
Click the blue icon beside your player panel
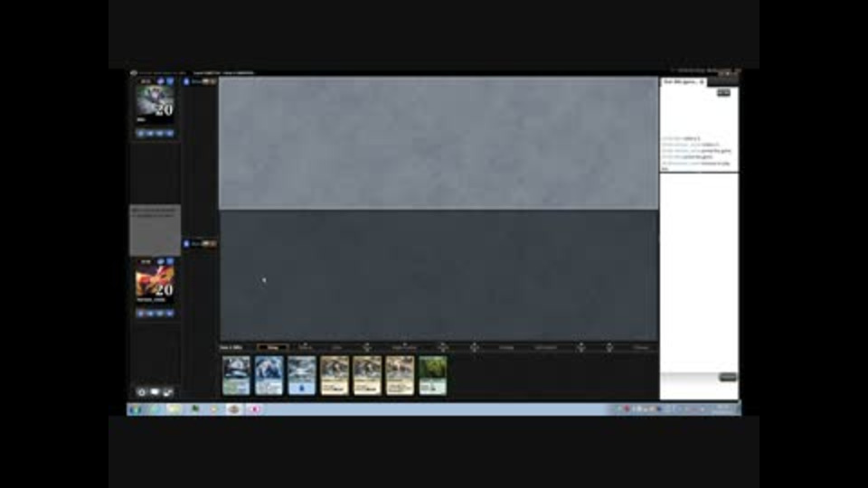[x=186, y=243]
